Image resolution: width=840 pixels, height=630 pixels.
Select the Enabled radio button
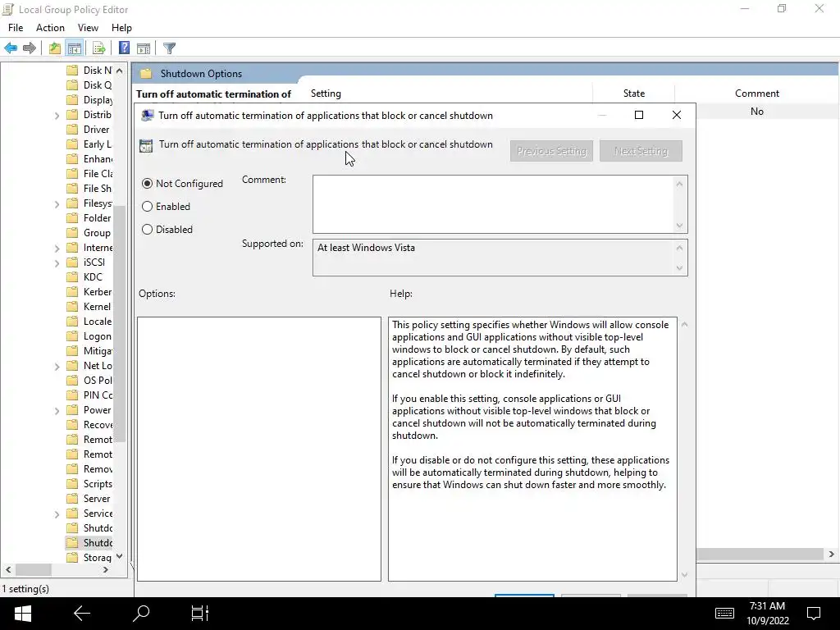coord(148,207)
